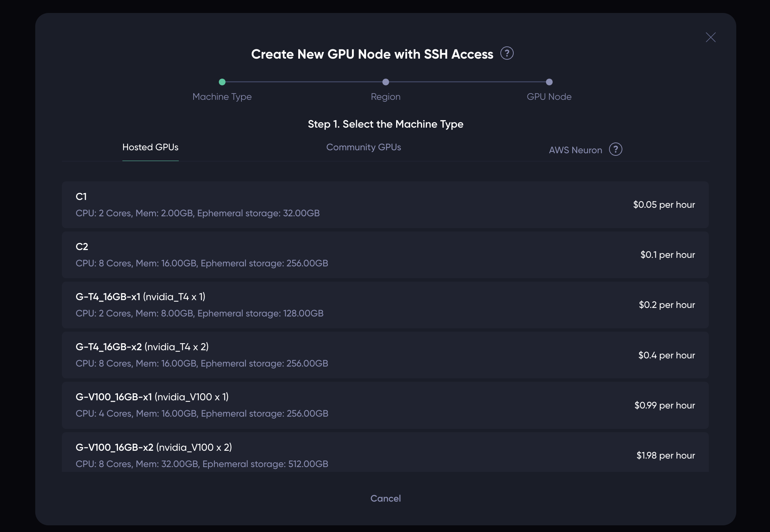Click the GPU Node step dot
The width and height of the screenshot is (770, 532).
[549, 82]
